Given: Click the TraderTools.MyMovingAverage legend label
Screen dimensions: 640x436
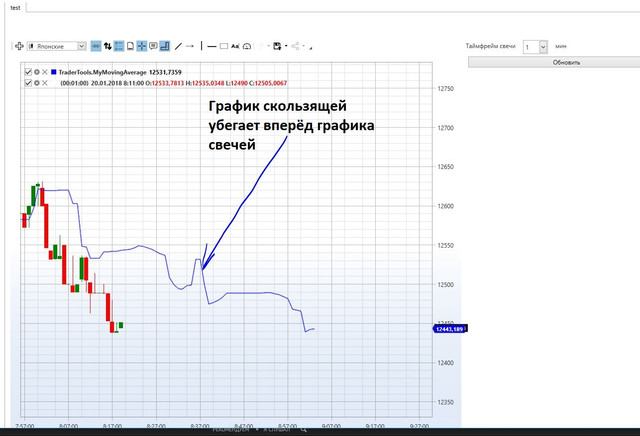Looking at the screenshot, I should [102, 72].
